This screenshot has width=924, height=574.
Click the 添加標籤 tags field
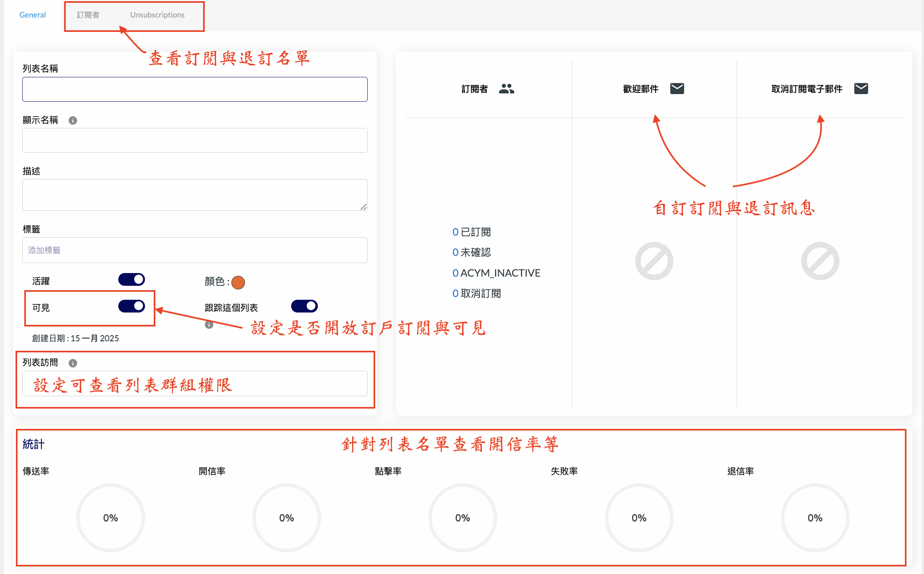[195, 250]
